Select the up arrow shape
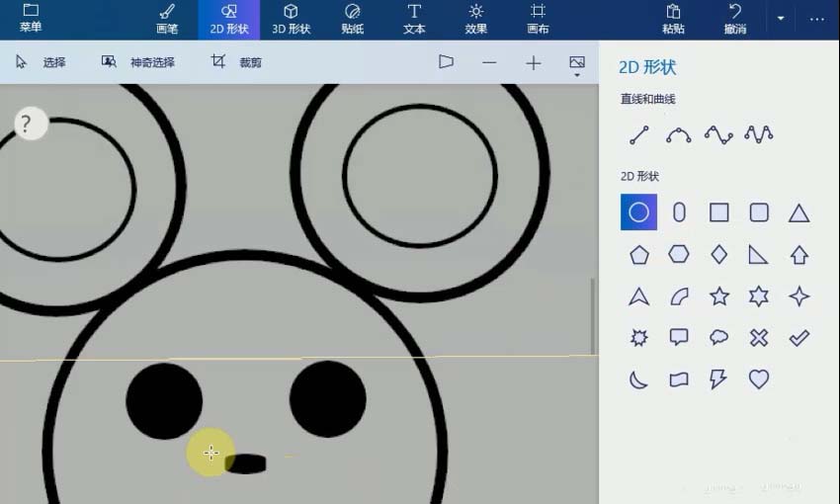 [x=798, y=254]
